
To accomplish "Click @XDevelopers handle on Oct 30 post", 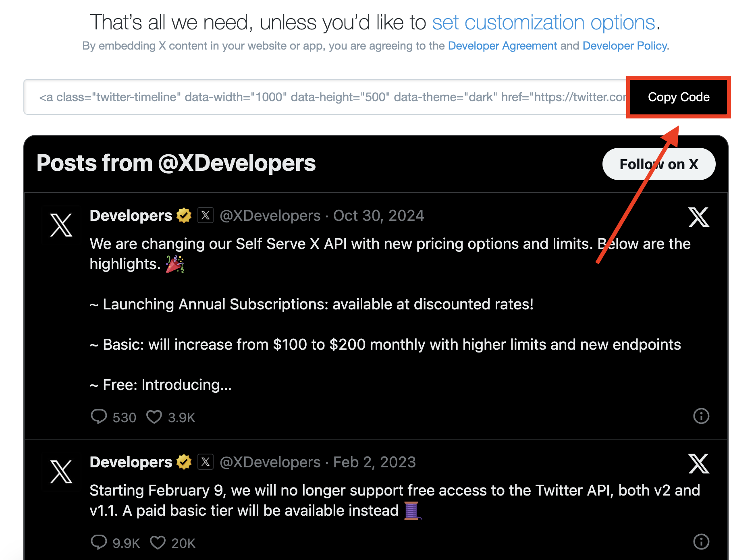I will pos(270,216).
